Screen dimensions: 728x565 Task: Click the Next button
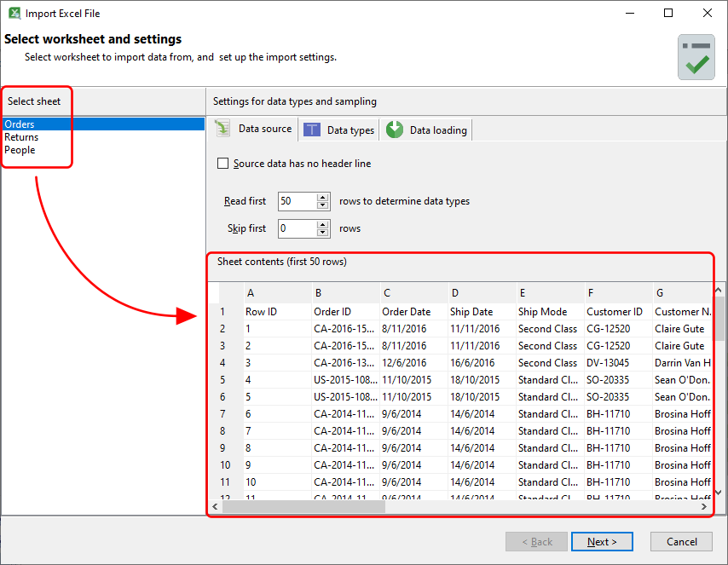tap(602, 542)
